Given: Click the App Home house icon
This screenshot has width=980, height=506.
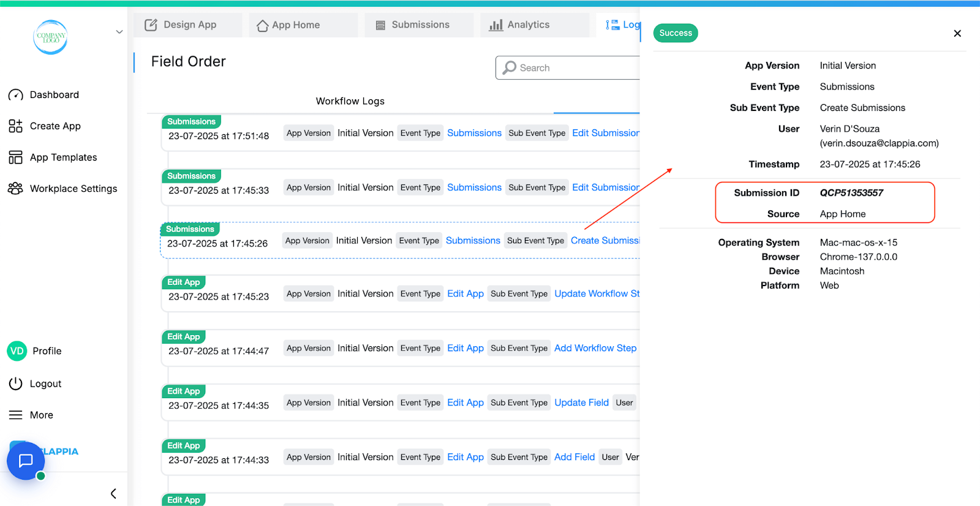Looking at the screenshot, I should (262, 26).
